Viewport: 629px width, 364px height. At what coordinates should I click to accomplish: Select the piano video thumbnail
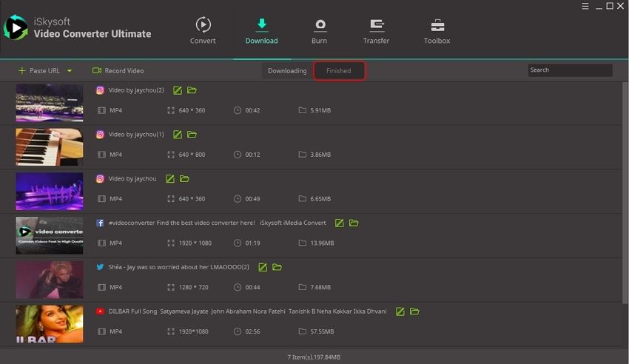[x=50, y=147]
